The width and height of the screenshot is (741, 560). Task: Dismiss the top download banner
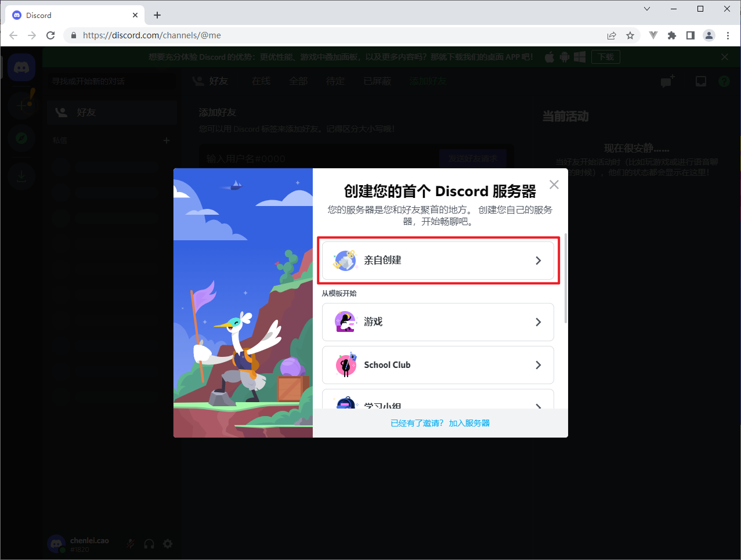click(724, 57)
